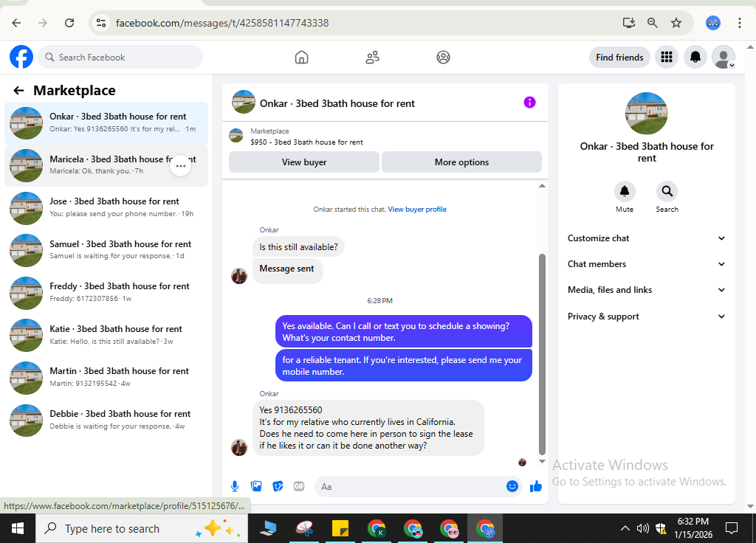Open the $950 Marketplace listing link

click(x=306, y=142)
